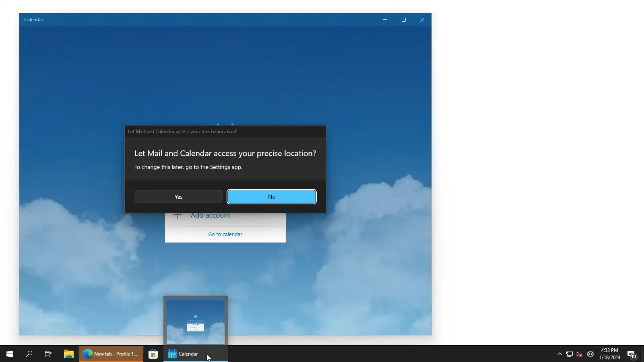644x362 pixels.
Task: Open the notification center icon
Action: click(632, 354)
